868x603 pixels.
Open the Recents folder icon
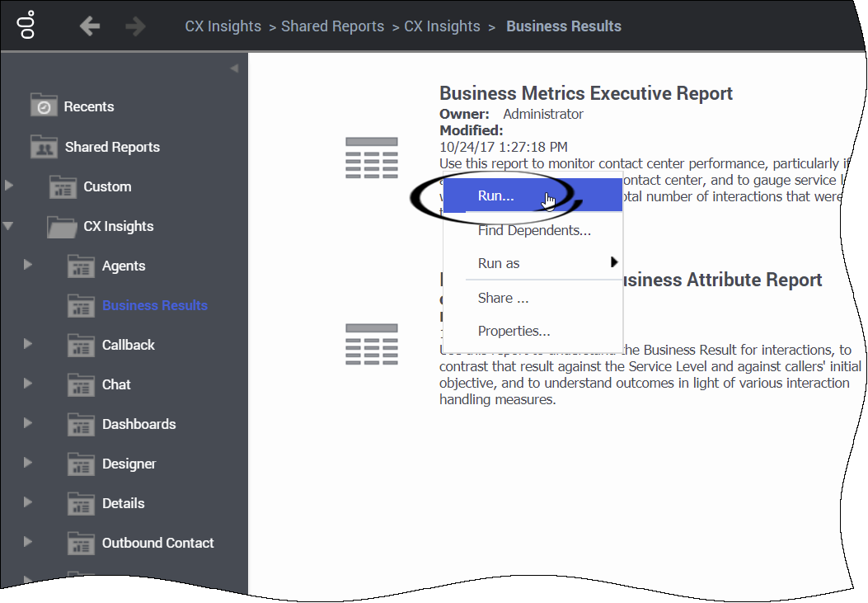click(45, 106)
